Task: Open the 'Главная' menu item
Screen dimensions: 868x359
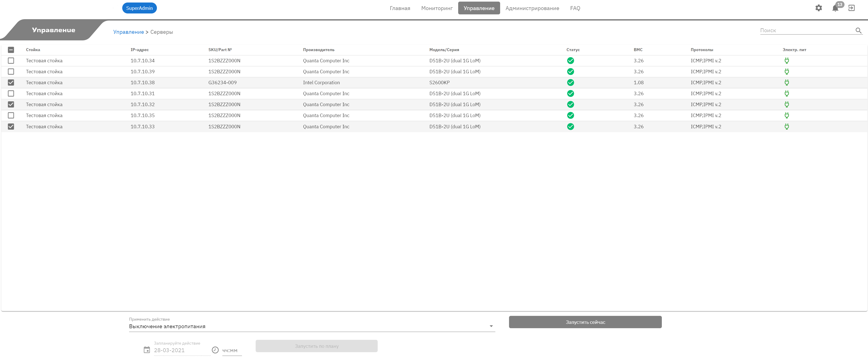Action: click(x=400, y=8)
